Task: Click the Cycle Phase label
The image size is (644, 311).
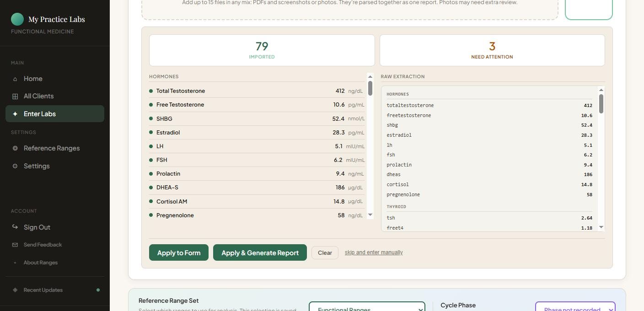Action: [x=458, y=305]
